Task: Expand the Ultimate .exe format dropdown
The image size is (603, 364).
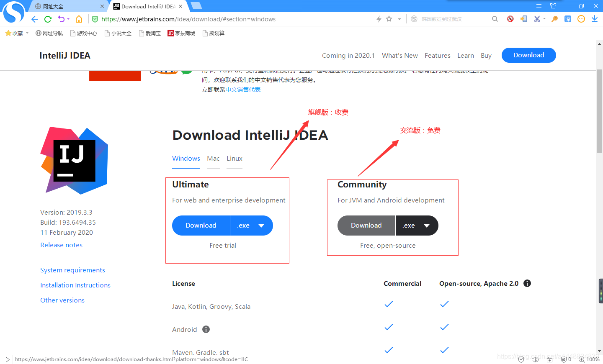Action: tap(252, 226)
